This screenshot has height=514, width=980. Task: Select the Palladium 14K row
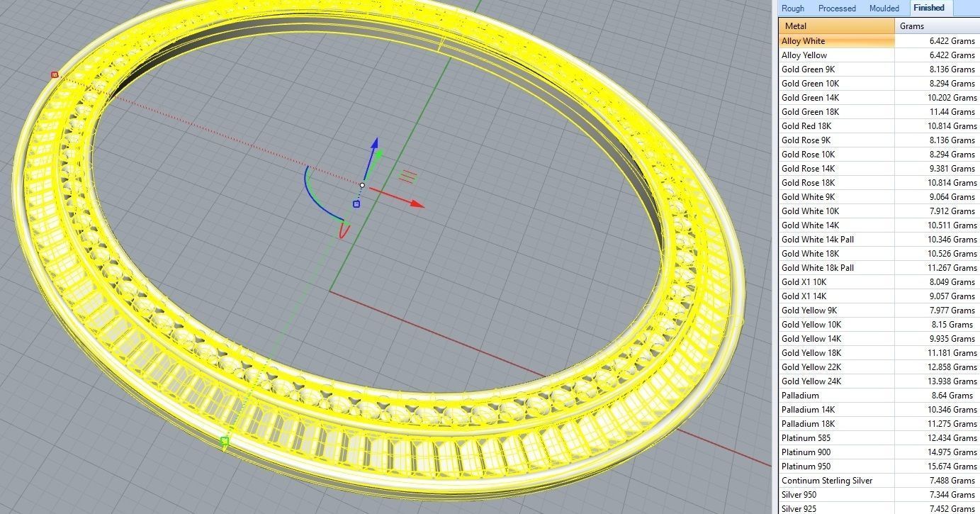click(x=879, y=410)
